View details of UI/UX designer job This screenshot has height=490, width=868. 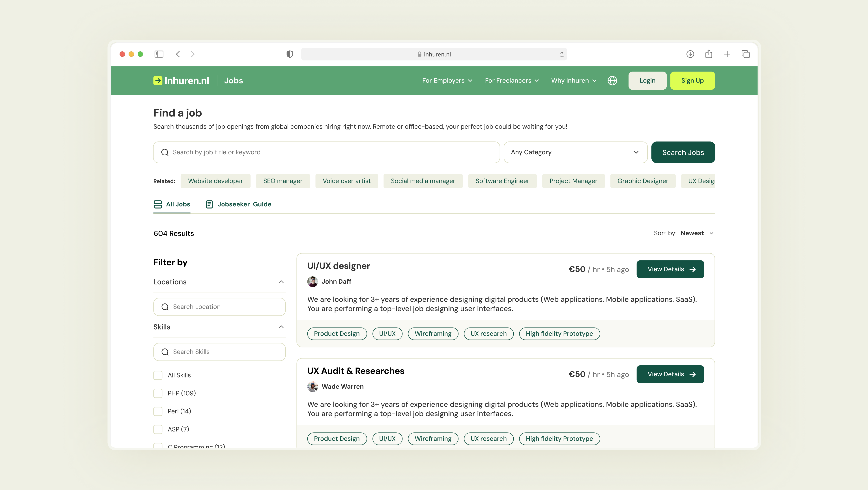coord(670,269)
